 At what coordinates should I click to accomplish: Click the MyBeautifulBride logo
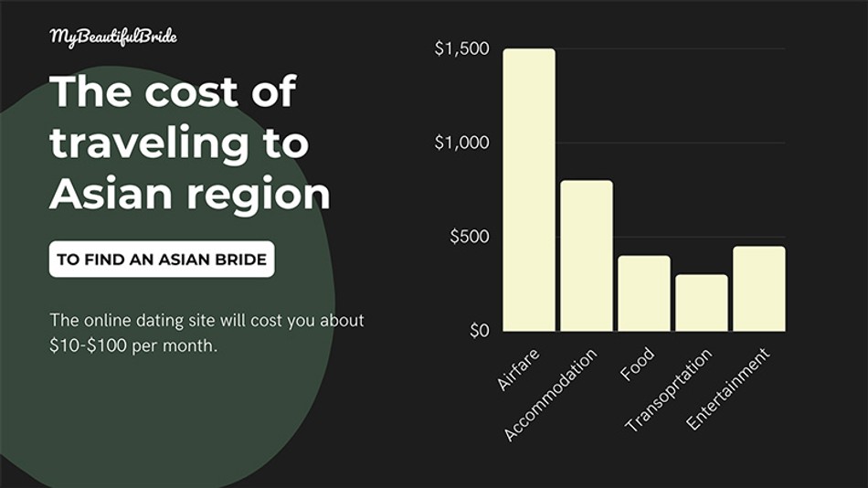pyautogui.click(x=113, y=37)
